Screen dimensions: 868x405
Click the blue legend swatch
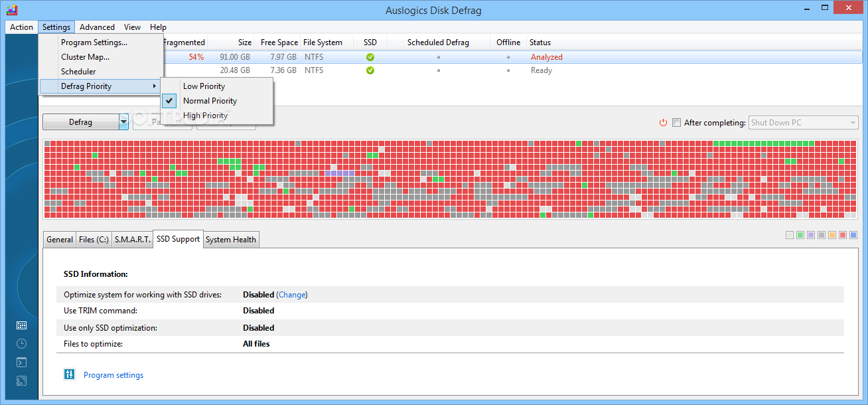point(853,235)
